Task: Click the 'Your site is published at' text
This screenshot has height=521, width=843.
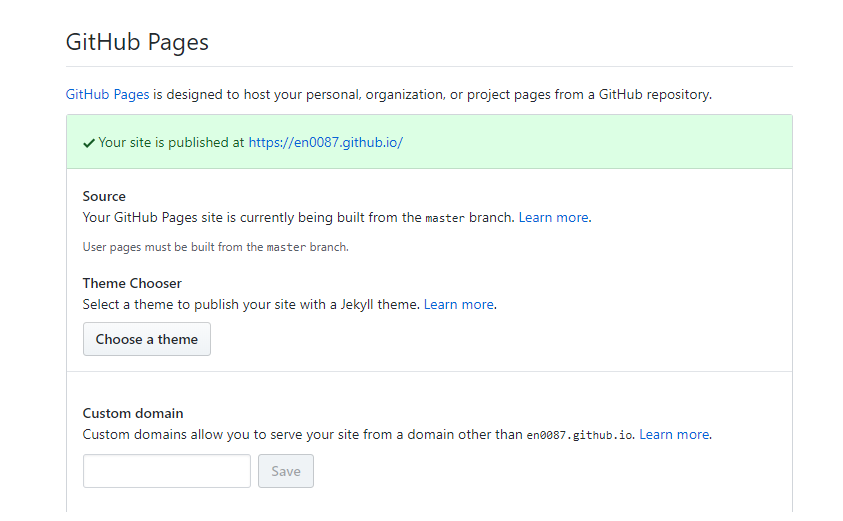Action: coord(171,142)
